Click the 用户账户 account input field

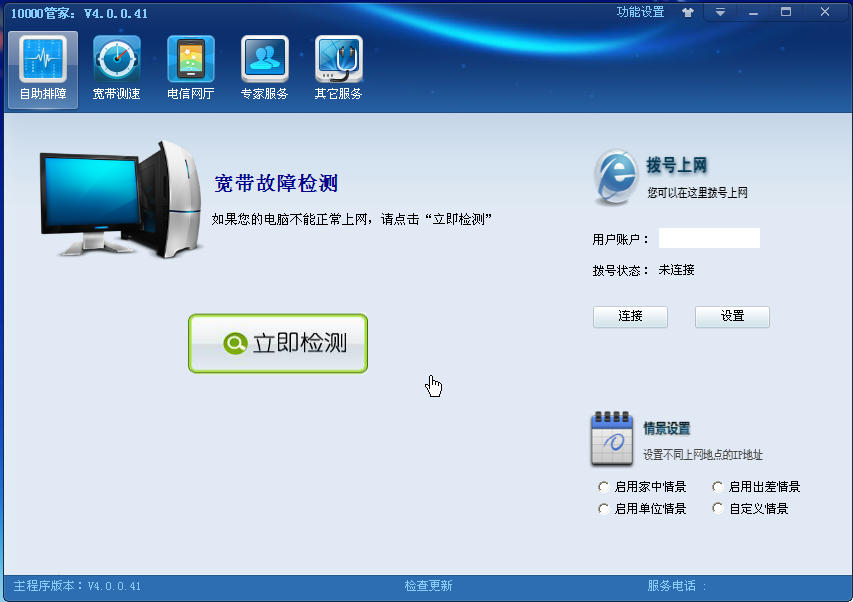pos(708,238)
